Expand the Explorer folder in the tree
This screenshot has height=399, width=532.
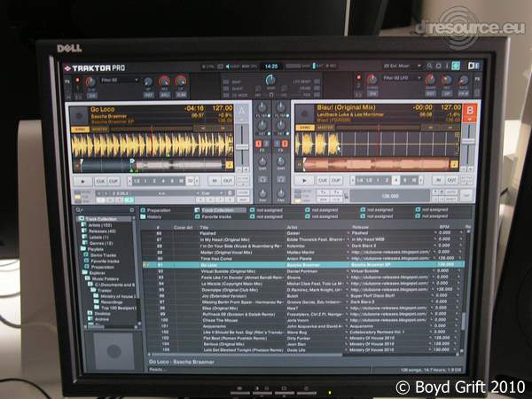click(84, 272)
